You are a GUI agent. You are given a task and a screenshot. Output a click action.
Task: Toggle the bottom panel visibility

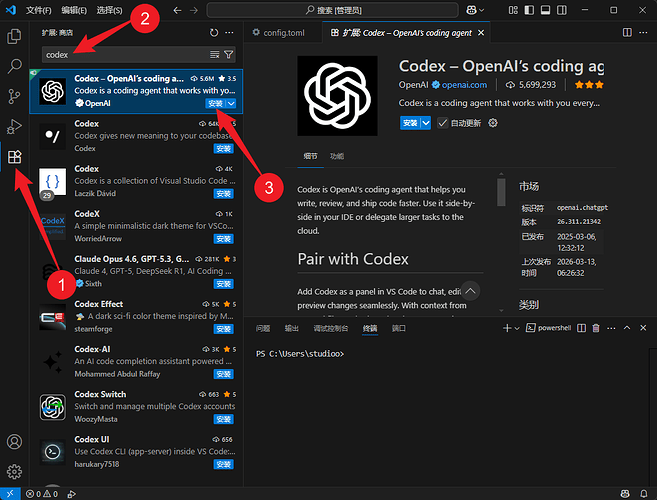click(x=545, y=10)
